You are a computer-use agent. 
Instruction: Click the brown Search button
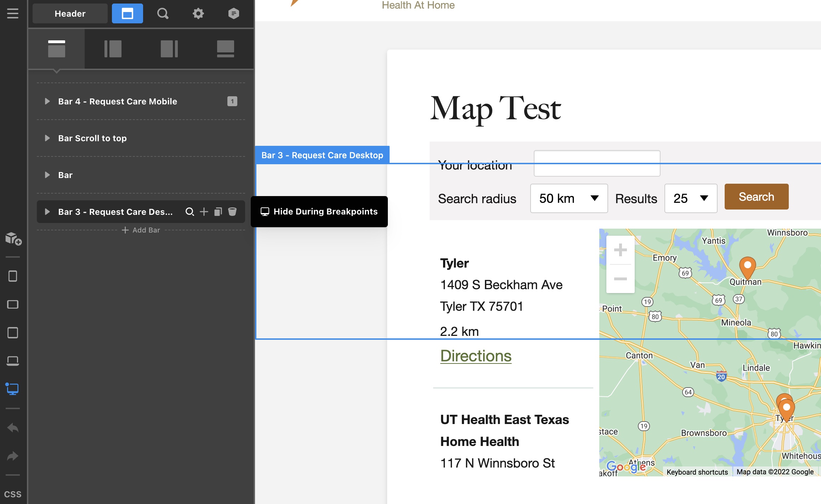point(756,197)
